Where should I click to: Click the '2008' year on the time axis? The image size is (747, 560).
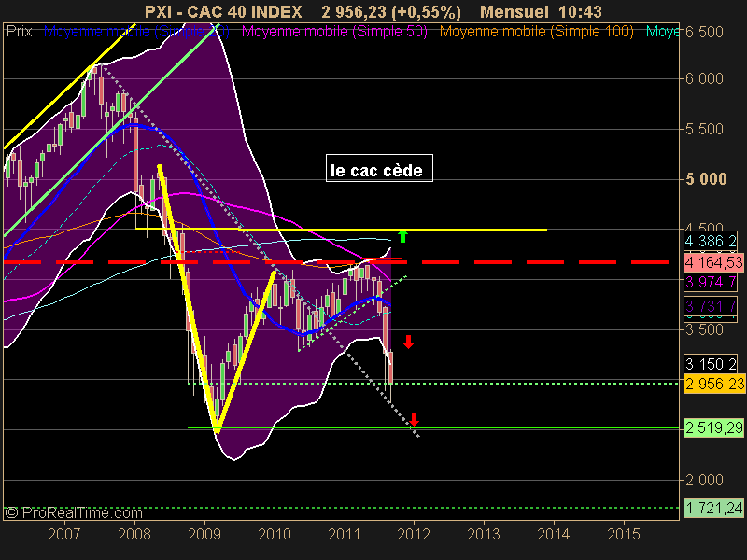tap(134, 534)
